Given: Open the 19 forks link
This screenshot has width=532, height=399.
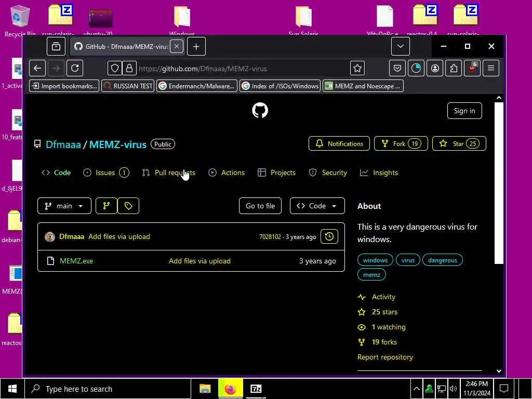Looking at the screenshot, I should point(377,342).
